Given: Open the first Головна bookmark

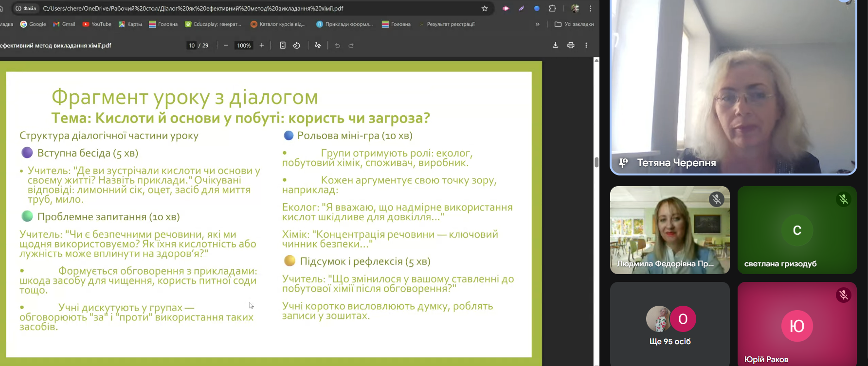Looking at the screenshot, I should click(163, 24).
